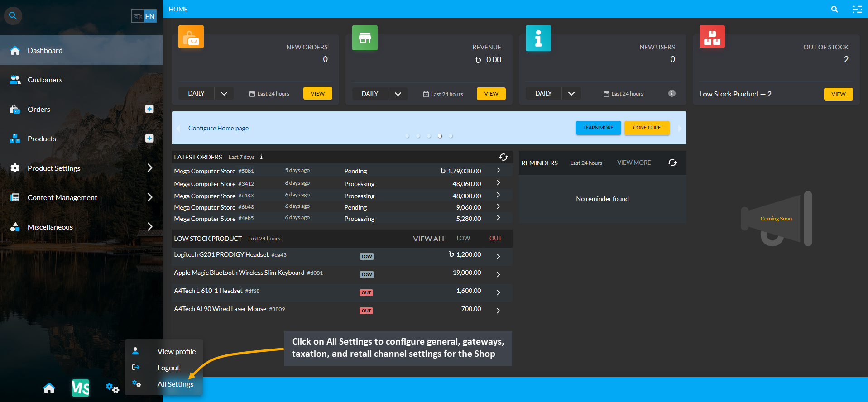
Task: Click VIEW button in Out of Stock card
Action: pos(838,94)
